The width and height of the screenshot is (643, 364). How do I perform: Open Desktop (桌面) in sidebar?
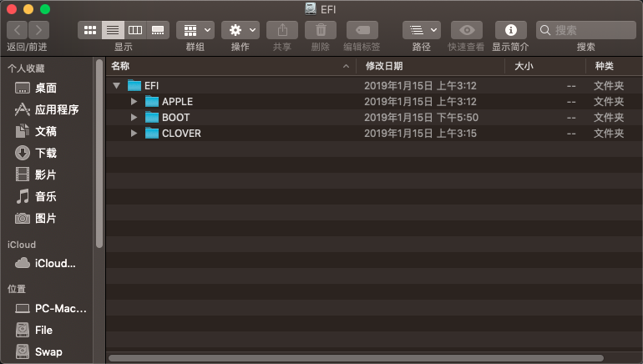pyautogui.click(x=46, y=88)
